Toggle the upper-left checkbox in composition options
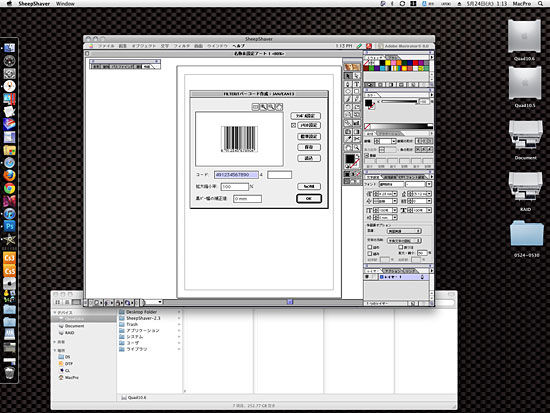This screenshot has height=413, width=550. [x=370, y=247]
